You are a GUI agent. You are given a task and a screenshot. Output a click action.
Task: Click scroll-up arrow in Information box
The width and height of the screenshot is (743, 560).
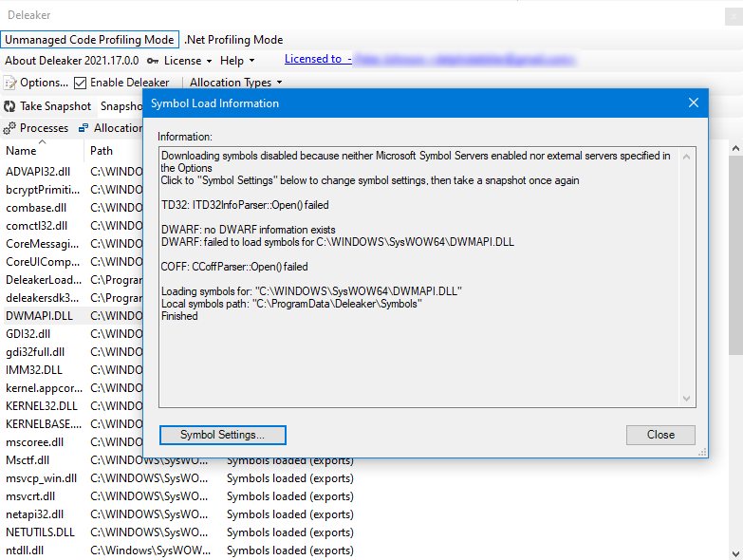(x=686, y=157)
